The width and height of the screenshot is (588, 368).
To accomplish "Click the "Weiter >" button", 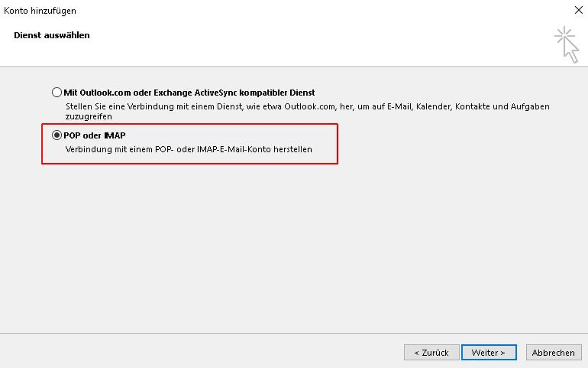I will click(x=489, y=352).
